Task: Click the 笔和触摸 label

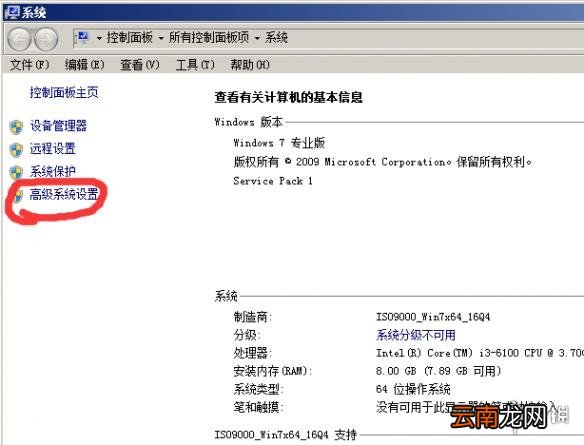Action: click(x=258, y=407)
